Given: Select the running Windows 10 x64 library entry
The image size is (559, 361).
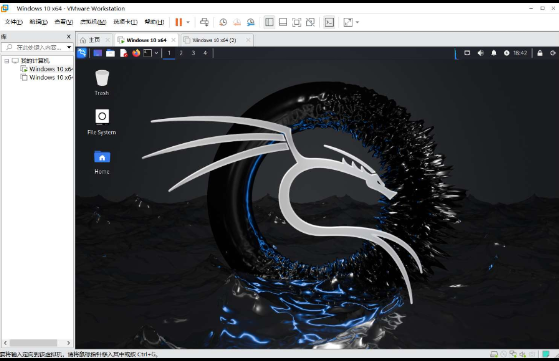Looking at the screenshot, I should tap(47, 69).
